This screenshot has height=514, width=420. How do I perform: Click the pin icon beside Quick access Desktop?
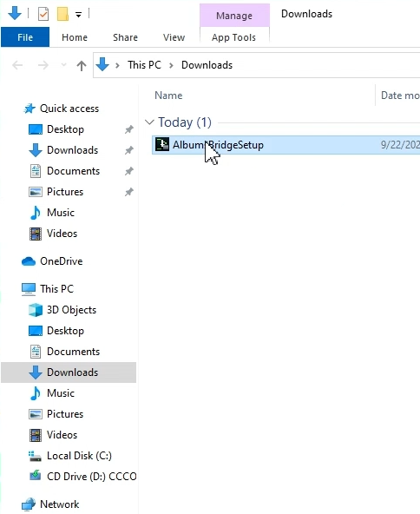(x=129, y=129)
